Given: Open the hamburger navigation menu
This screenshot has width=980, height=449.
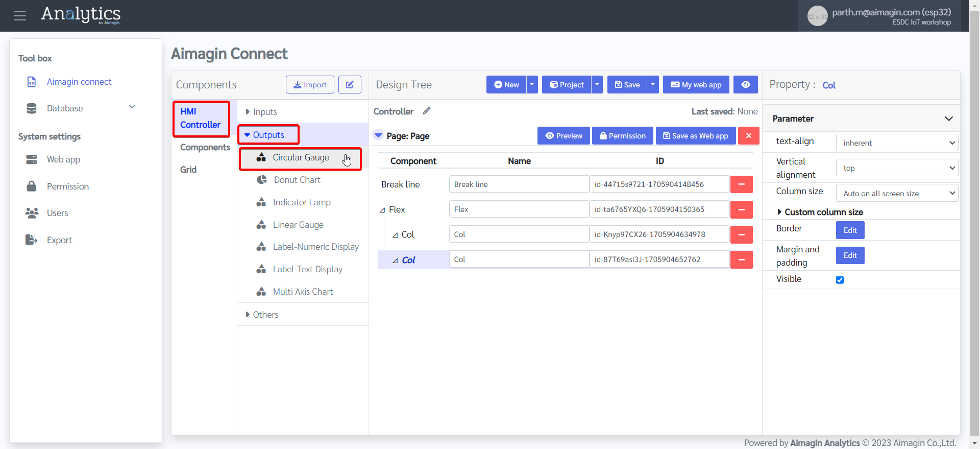Looking at the screenshot, I should [20, 16].
